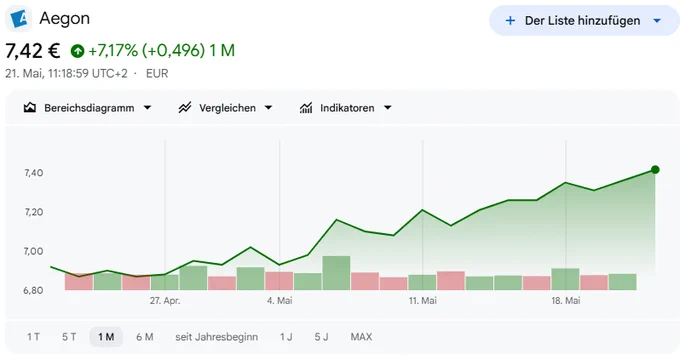Choose seit Jahresbeginn range

tap(216, 337)
